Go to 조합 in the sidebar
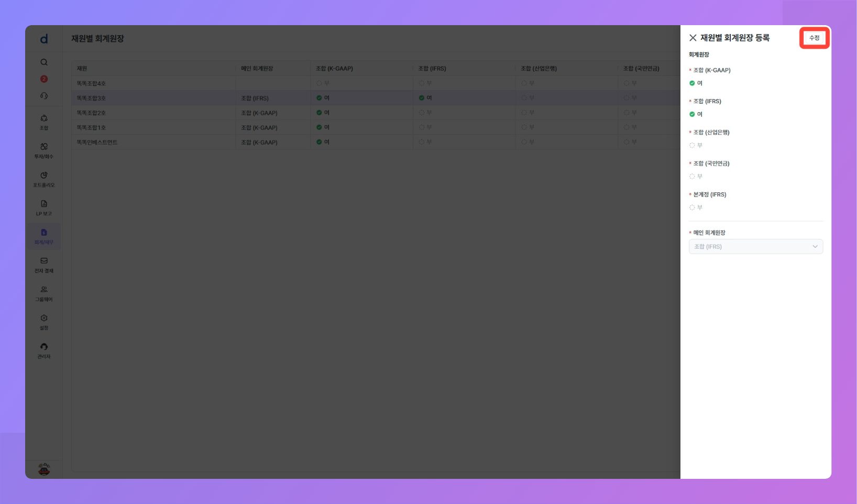This screenshot has width=857, height=504. pos(44,122)
